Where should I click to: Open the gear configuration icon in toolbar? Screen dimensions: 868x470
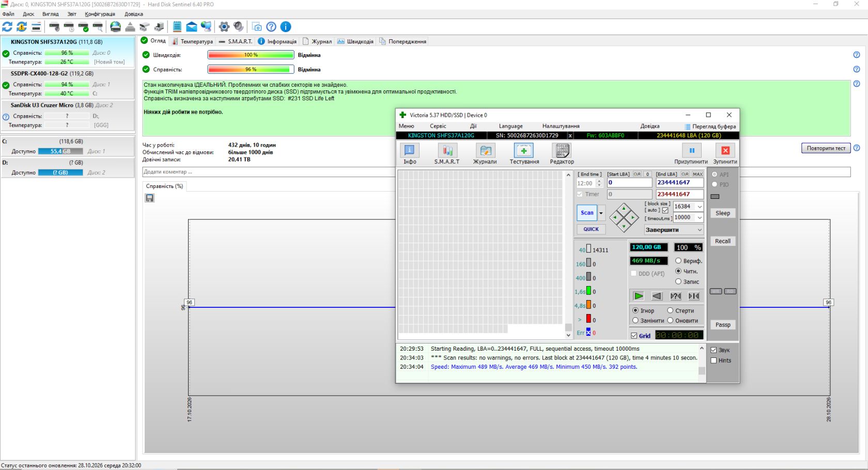pos(224,27)
